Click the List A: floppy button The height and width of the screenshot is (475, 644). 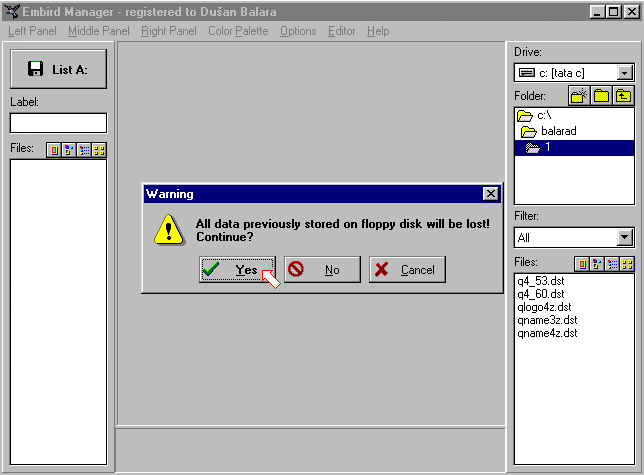click(58, 69)
